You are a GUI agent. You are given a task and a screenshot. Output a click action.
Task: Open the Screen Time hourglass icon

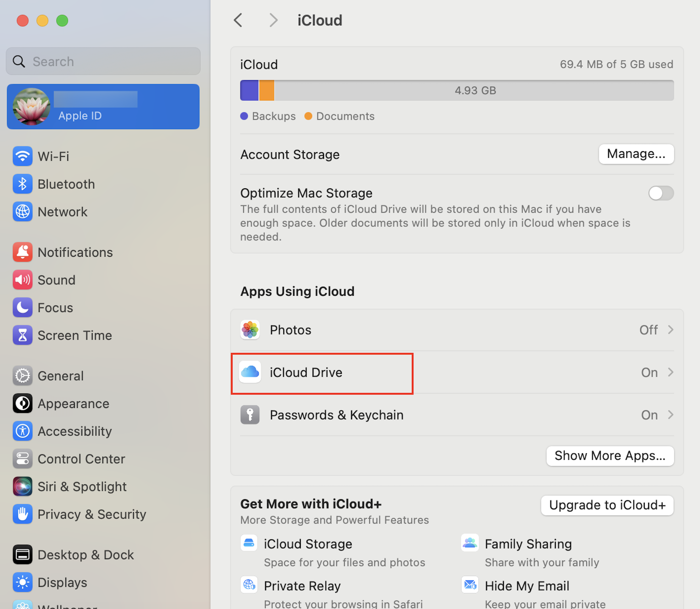[23, 335]
